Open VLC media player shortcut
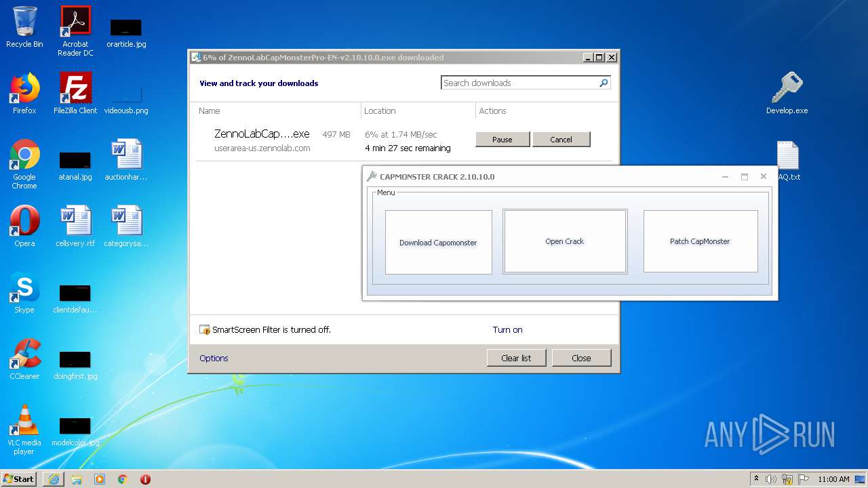The image size is (868, 488). tap(24, 430)
